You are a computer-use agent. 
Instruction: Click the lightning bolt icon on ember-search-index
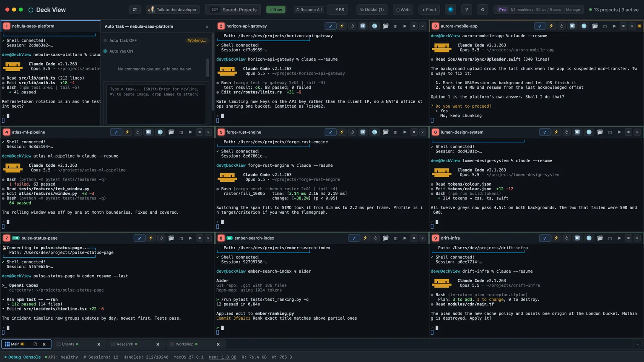(365, 238)
